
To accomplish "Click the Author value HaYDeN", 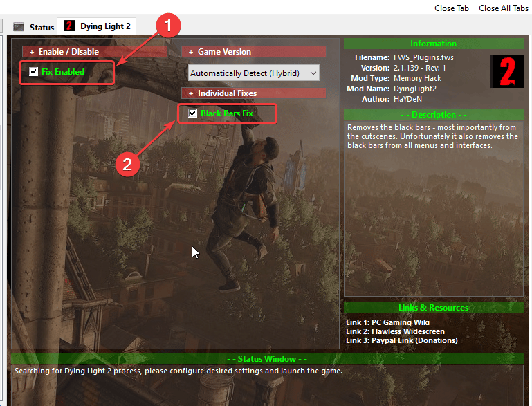I will pyautogui.click(x=407, y=99).
